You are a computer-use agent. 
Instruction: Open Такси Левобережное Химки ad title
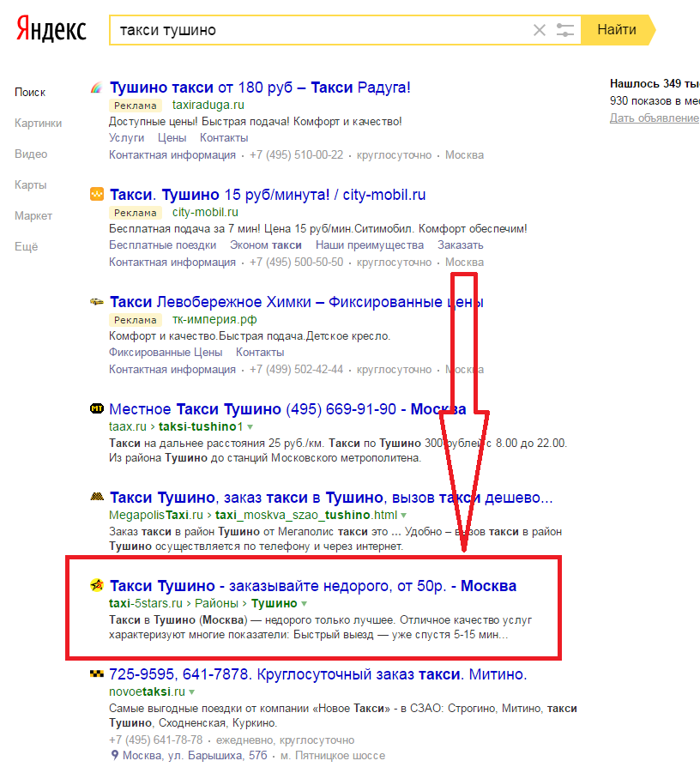click(x=297, y=302)
